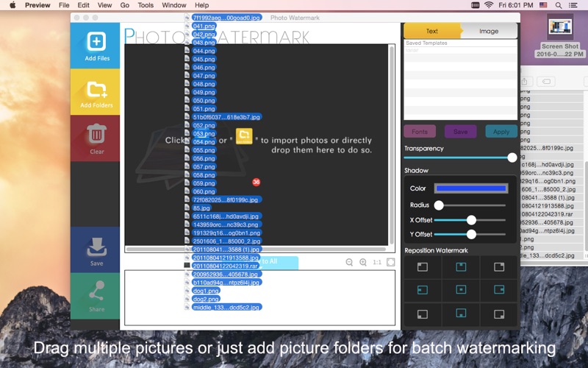
Task: Click the Save icon in sidebar
Action: (x=97, y=247)
